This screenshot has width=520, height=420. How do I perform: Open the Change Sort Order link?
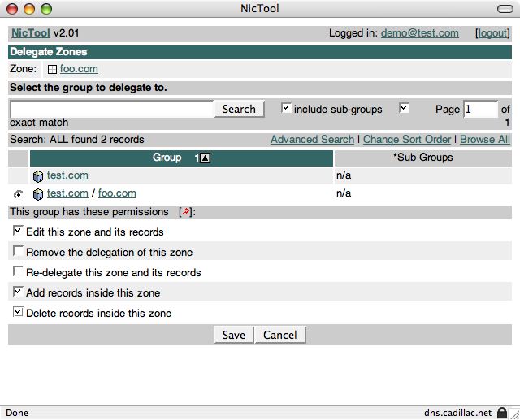(408, 140)
